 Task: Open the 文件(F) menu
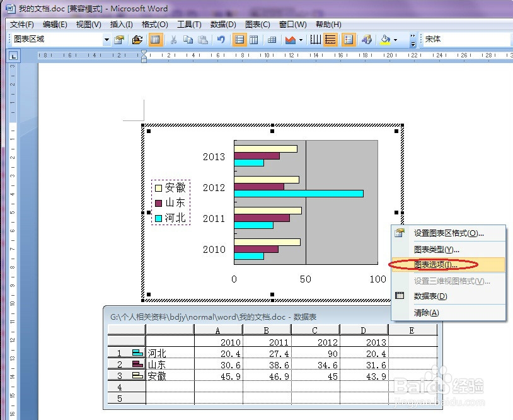[x=21, y=25]
